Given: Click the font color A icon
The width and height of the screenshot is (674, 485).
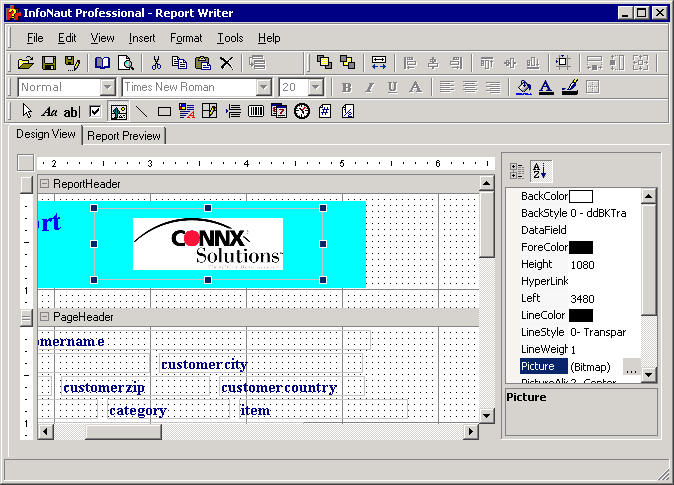Looking at the screenshot, I should point(546,87).
